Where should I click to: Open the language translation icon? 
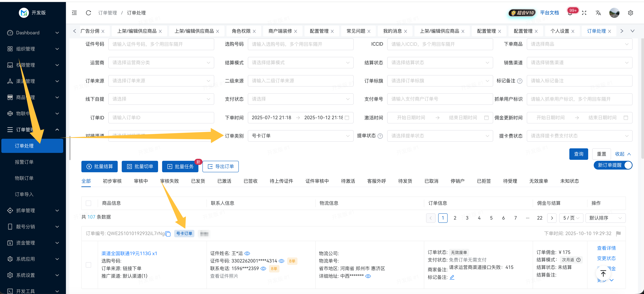pyautogui.click(x=598, y=13)
